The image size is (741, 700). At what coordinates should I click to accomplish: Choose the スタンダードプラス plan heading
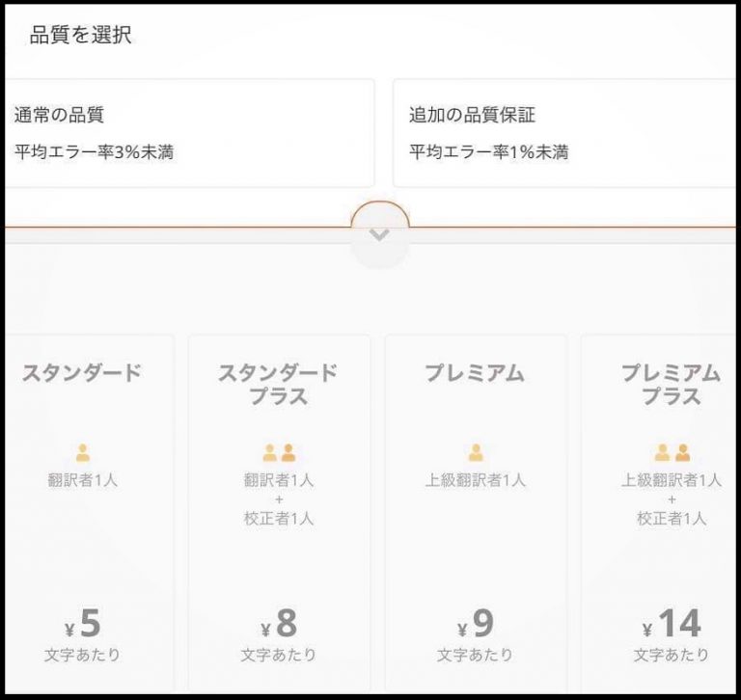[278, 384]
